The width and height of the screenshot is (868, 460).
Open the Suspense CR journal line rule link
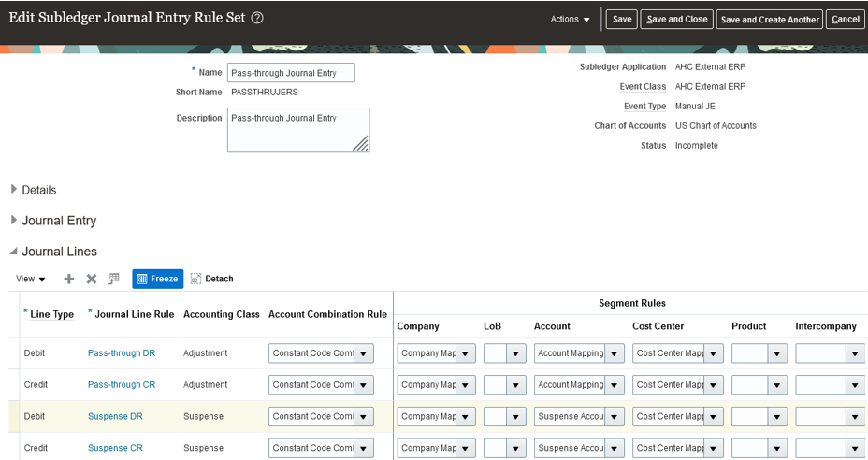click(115, 448)
